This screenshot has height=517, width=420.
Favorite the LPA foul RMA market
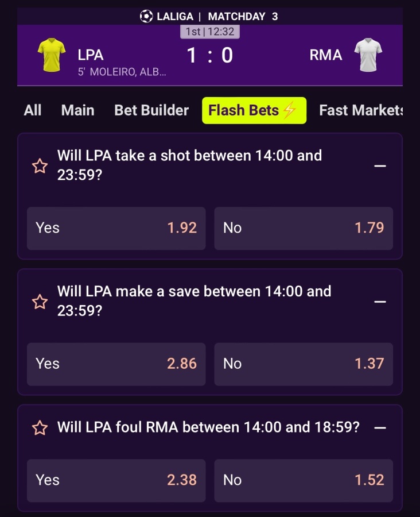coord(40,428)
